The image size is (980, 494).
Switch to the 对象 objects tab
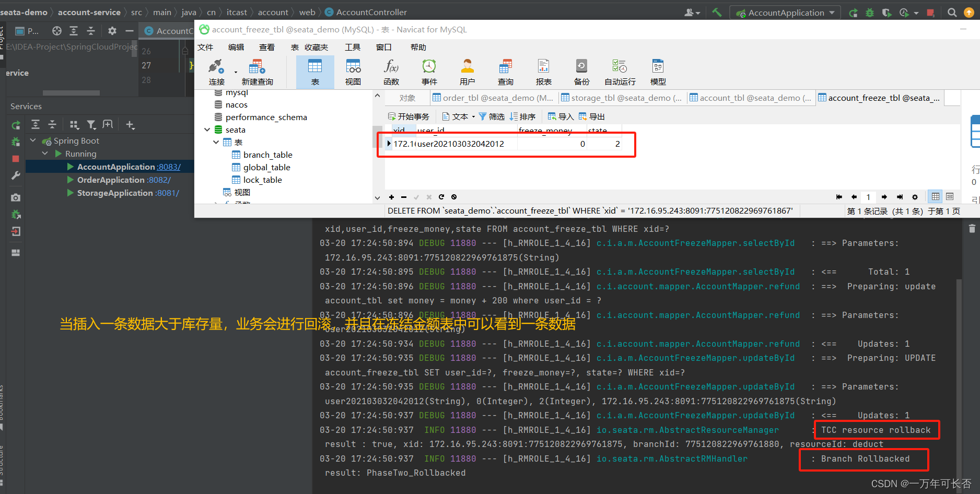[x=407, y=98]
